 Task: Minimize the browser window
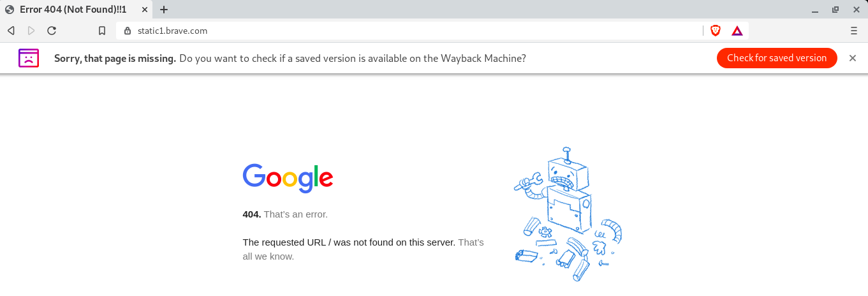pyautogui.click(x=815, y=10)
